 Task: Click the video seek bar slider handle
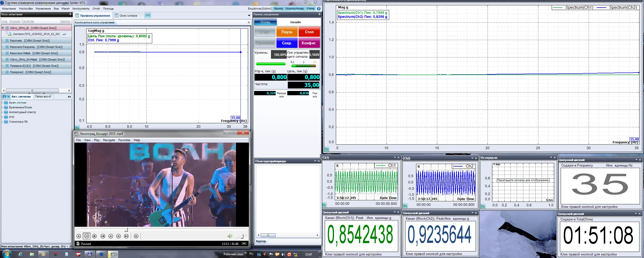click(x=126, y=230)
